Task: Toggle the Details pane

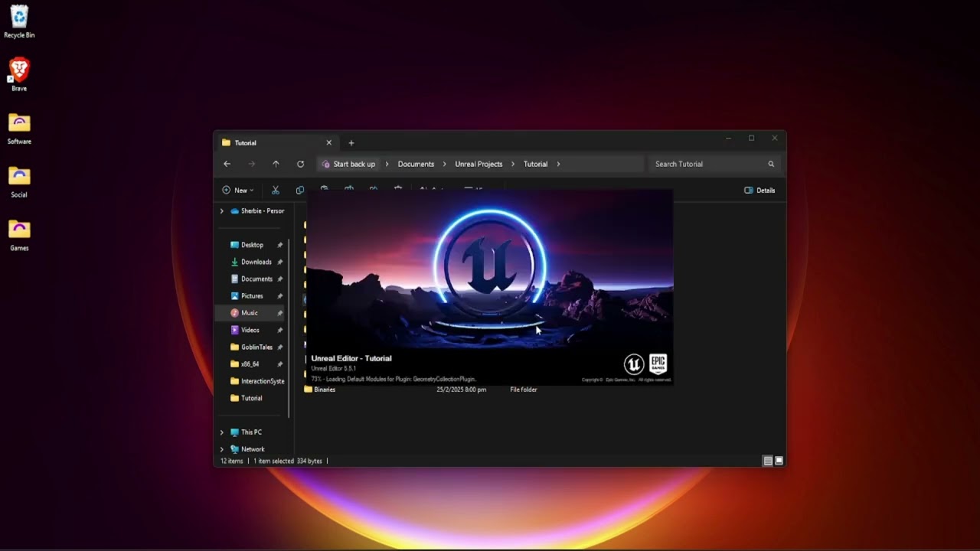Action: [759, 190]
